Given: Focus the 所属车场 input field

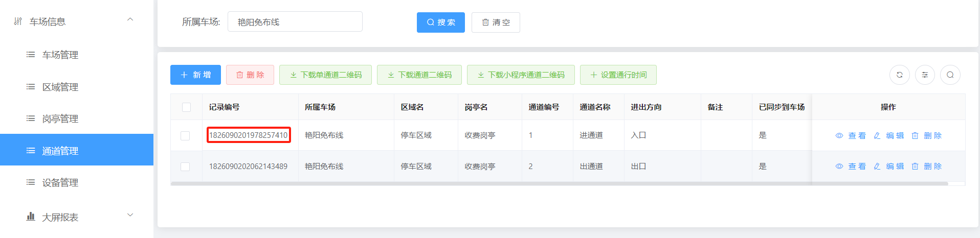Looking at the screenshot, I should pyautogui.click(x=295, y=21).
